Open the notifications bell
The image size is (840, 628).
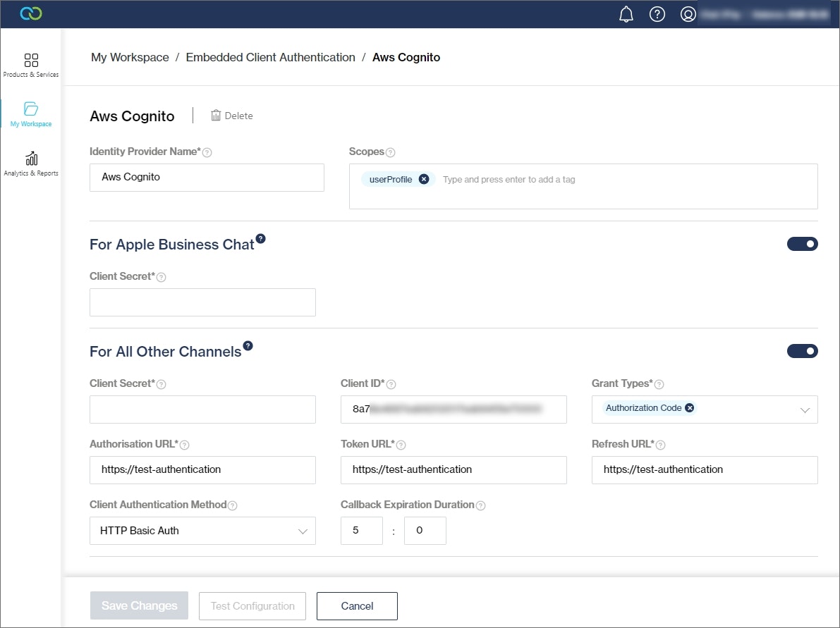(626, 15)
